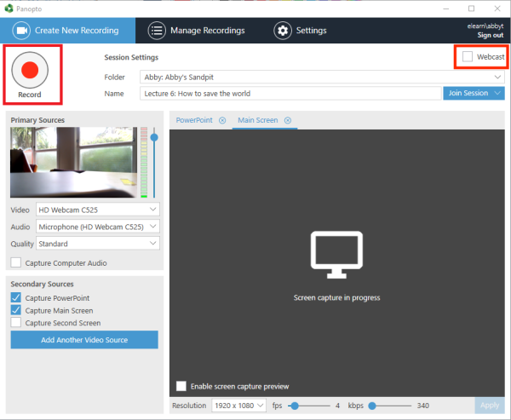This screenshot has height=420, width=511.
Task: Toggle Capture Computer Audio checkbox
Action: [16, 263]
